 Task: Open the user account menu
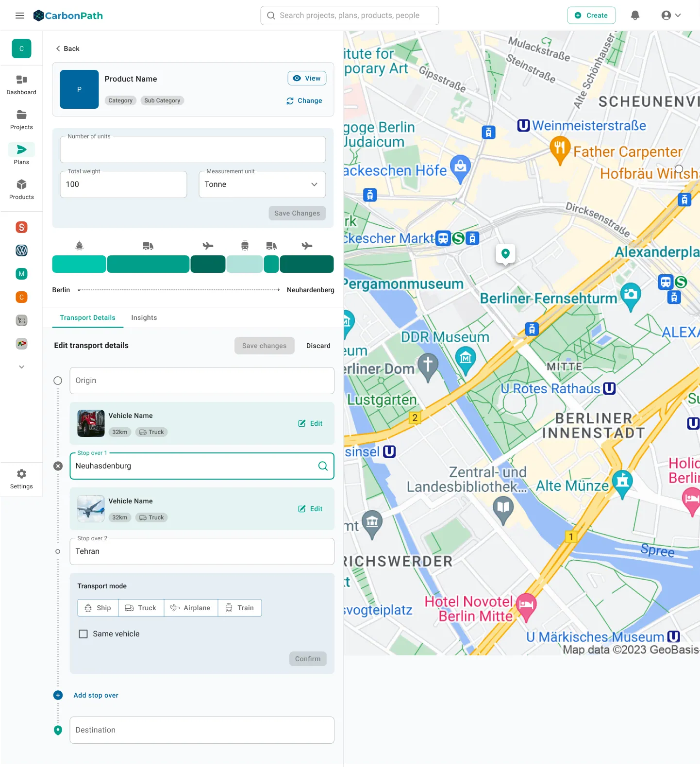pyautogui.click(x=671, y=16)
